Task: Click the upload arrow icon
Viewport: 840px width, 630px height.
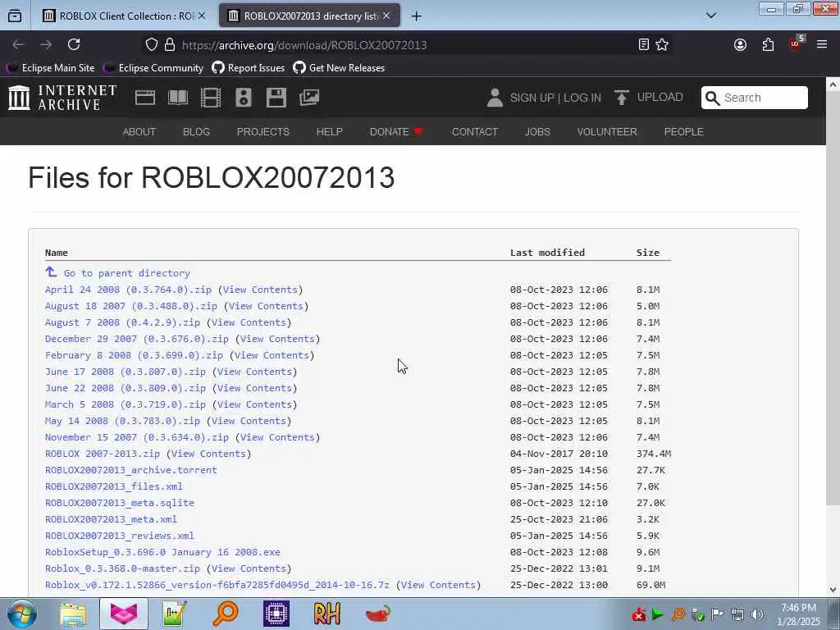Action: point(622,98)
